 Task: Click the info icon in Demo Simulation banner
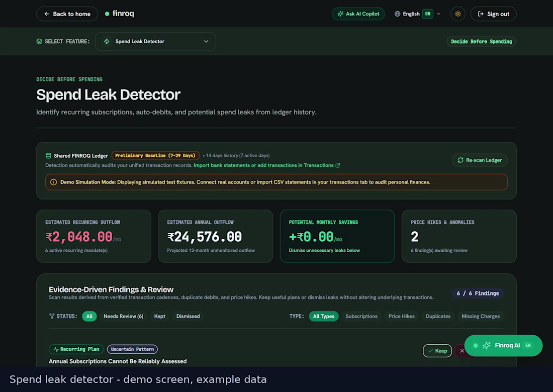click(54, 182)
